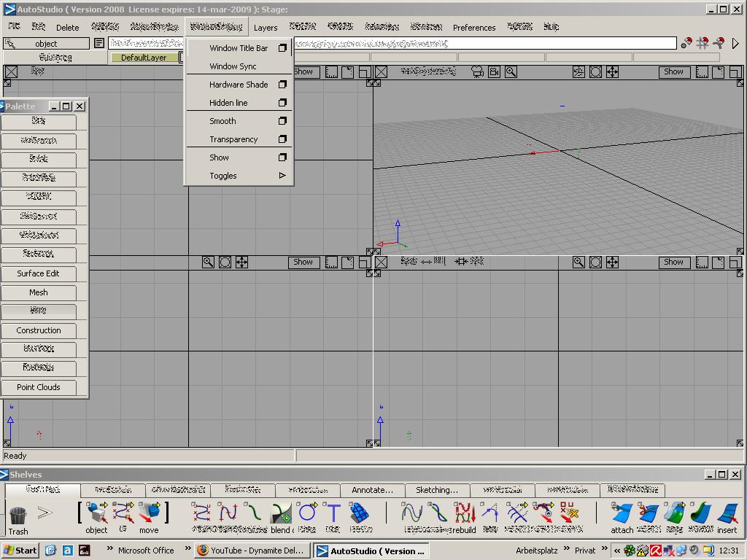747x560 pixels.
Task: Open the Hidden line option box
Action: point(282,102)
